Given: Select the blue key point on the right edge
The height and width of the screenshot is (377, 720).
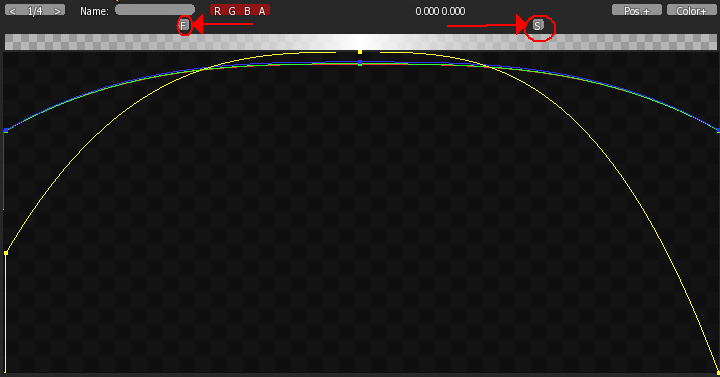Looking at the screenshot, I should (x=718, y=130).
